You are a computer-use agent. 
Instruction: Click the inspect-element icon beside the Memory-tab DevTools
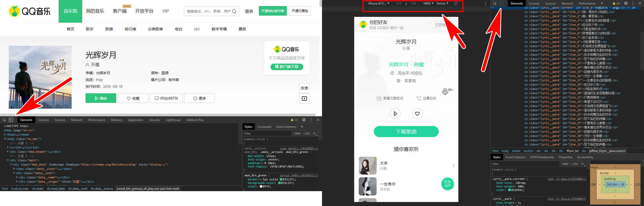click(4, 120)
